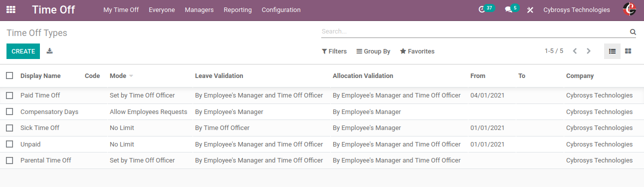Switch to list view

612,51
